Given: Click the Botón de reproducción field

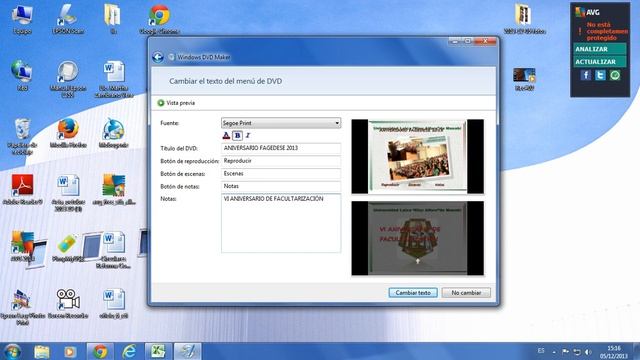Looking at the screenshot, I should coord(281,161).
